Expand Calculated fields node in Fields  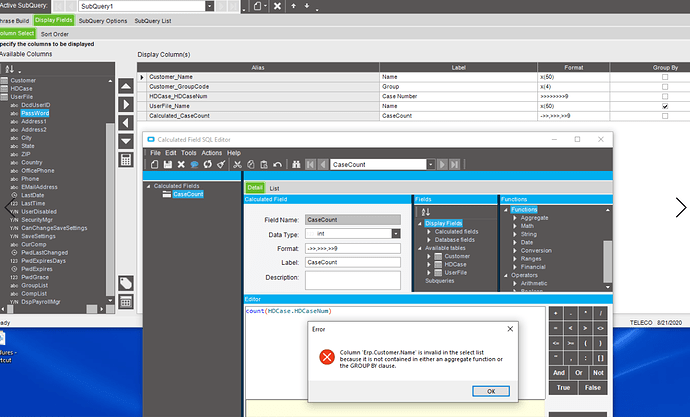point(429,232)
